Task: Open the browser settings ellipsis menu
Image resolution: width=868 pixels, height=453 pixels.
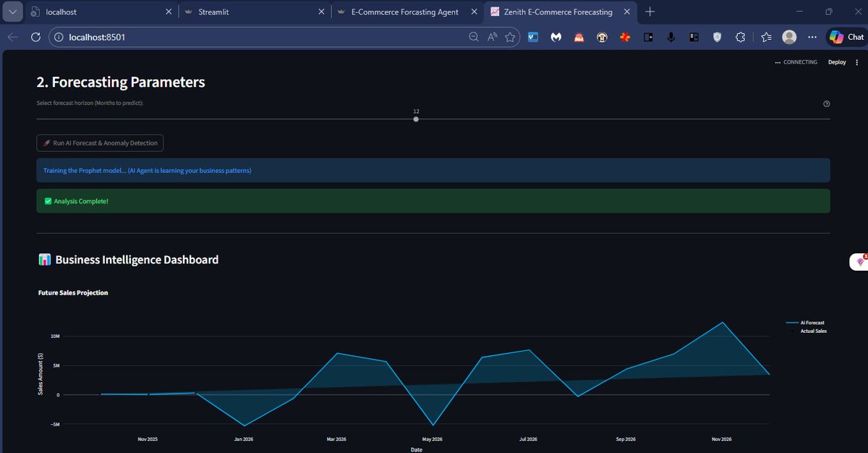Action: [x=812, y=36]
